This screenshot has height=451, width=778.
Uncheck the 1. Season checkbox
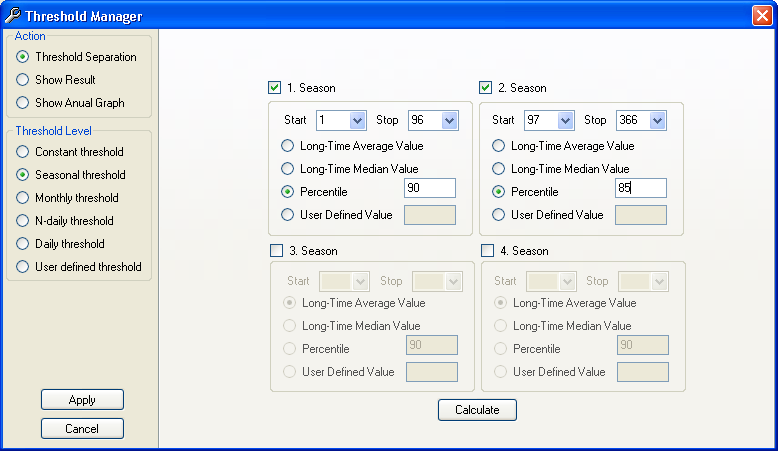click(x=274, y=88)
